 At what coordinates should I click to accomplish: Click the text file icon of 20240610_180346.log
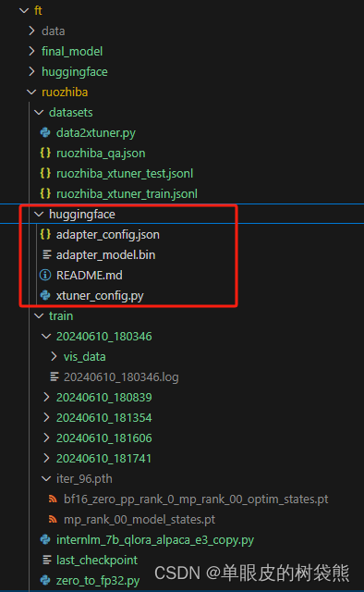click(x=55, y=376)
